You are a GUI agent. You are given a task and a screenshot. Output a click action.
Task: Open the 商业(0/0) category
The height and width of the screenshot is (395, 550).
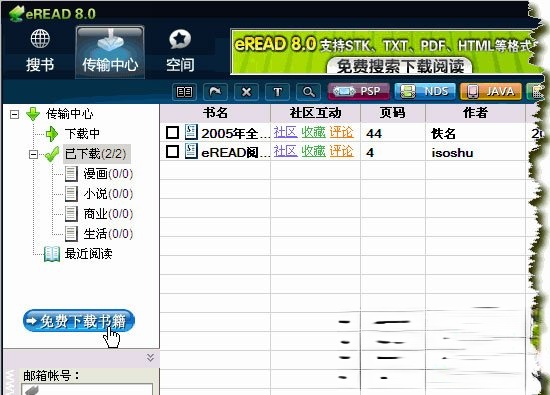pos(108,214)
